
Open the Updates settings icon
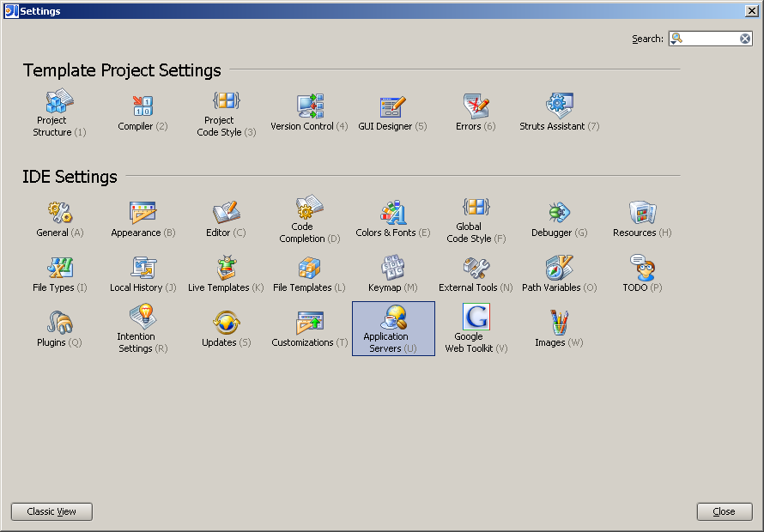(226, 323)
